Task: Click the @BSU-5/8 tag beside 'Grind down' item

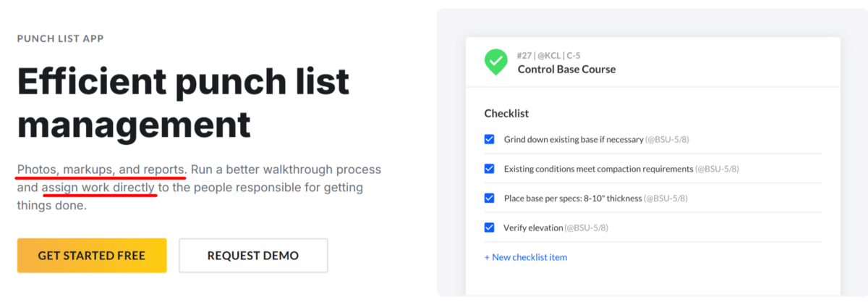Action: tap(673, 140)
